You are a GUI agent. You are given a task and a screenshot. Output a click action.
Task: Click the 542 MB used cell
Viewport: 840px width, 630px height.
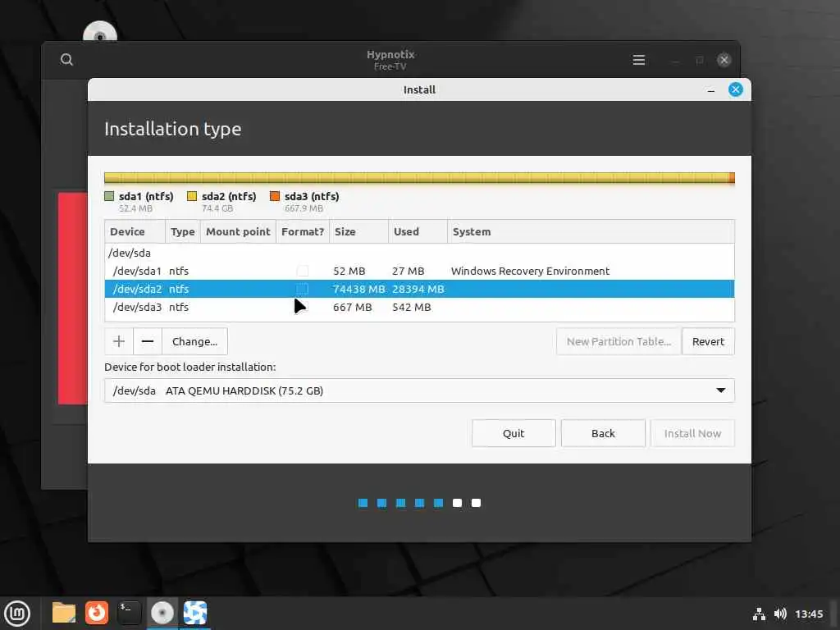point(412,307)
